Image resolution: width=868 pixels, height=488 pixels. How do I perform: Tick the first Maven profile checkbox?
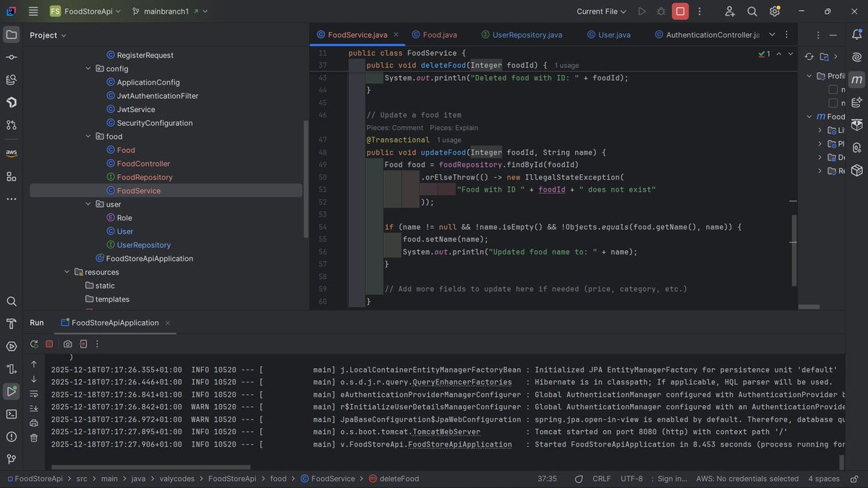[x=833, y=90]
